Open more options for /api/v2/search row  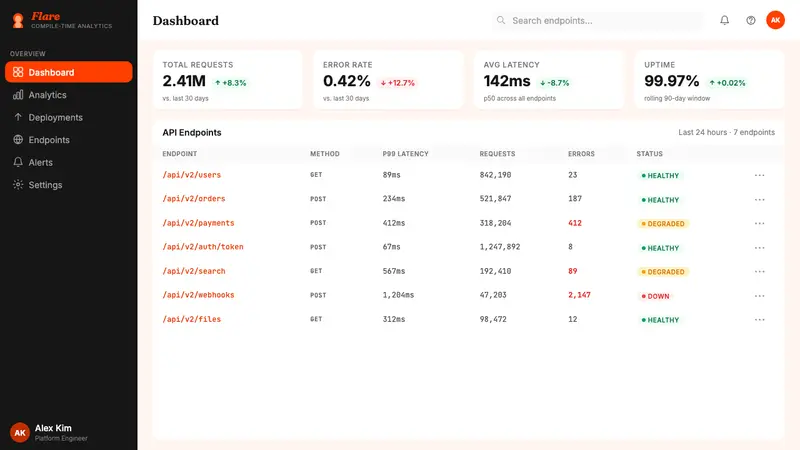pyautogui.click(x=759, y=271)
